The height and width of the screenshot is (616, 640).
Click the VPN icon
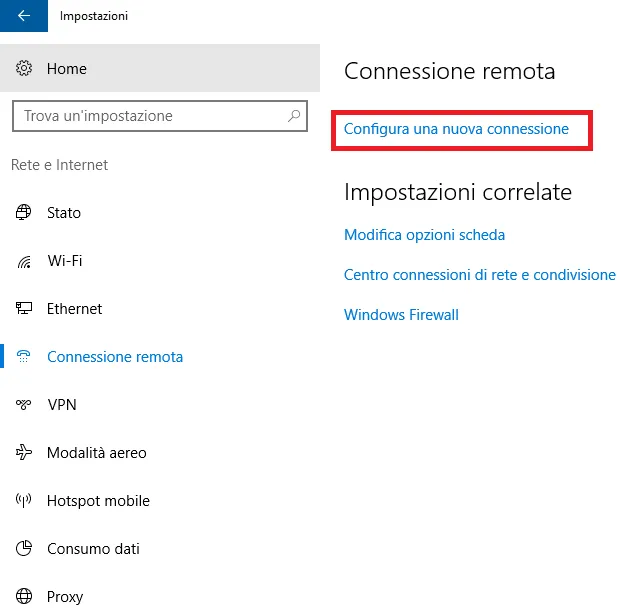(x=25, y=405)
